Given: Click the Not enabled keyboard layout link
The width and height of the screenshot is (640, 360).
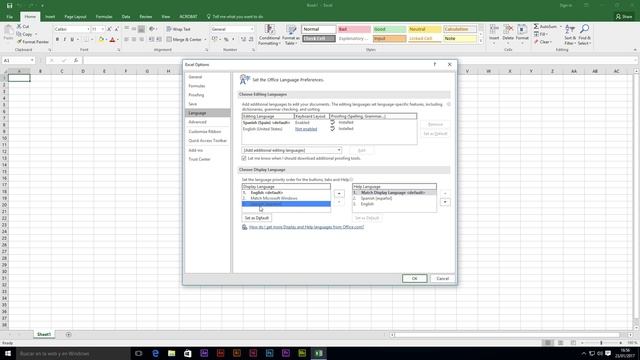Looking at the screenshot, I should (306, 129).
